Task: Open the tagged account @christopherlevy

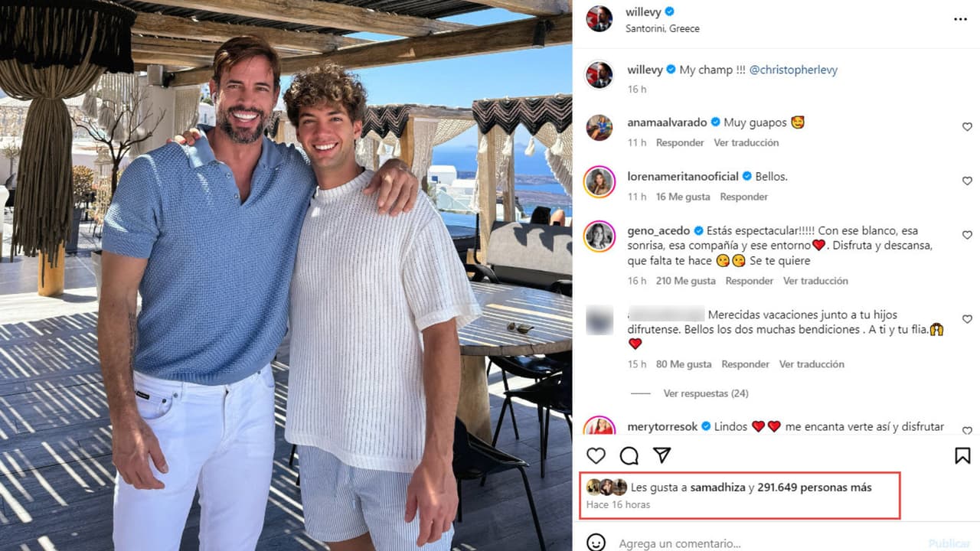Action: click(794, 69)
